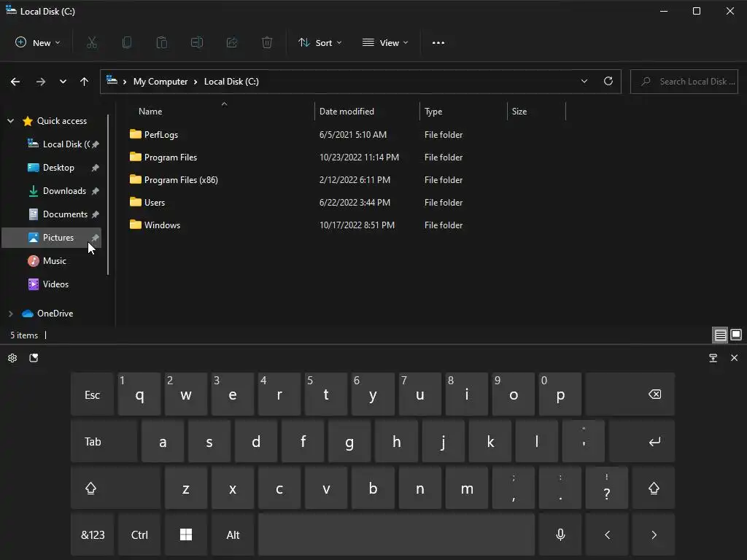Viewport: 747px width, 560px height.
Task: Click in the Search Local Disk box
Action: tap(684, 82)
